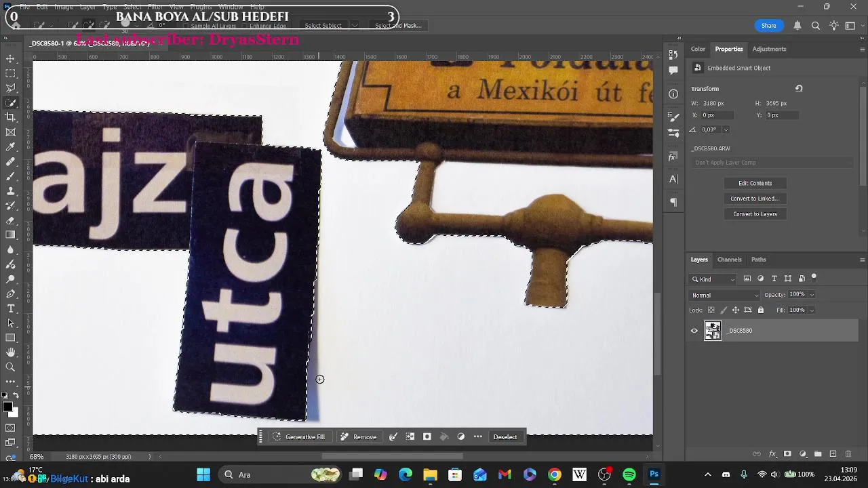Open the Fill slider dropdown

point(812,310)
